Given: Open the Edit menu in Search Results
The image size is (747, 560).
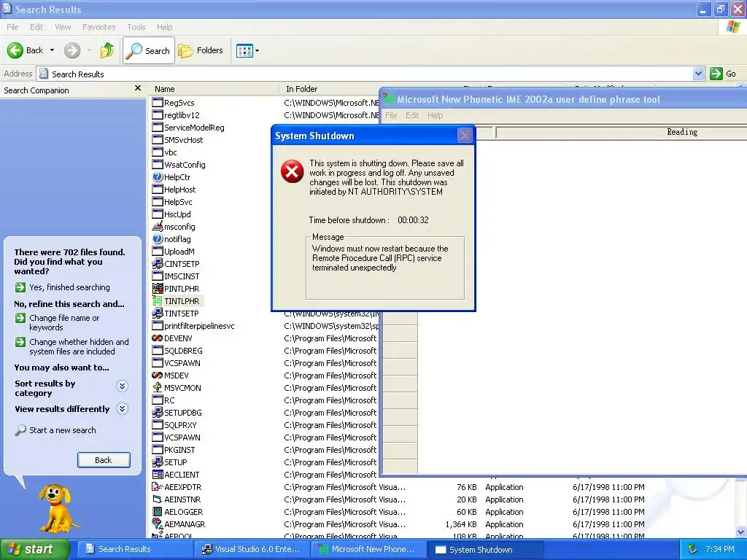Looking at the screenshot, I should (36, 27).
